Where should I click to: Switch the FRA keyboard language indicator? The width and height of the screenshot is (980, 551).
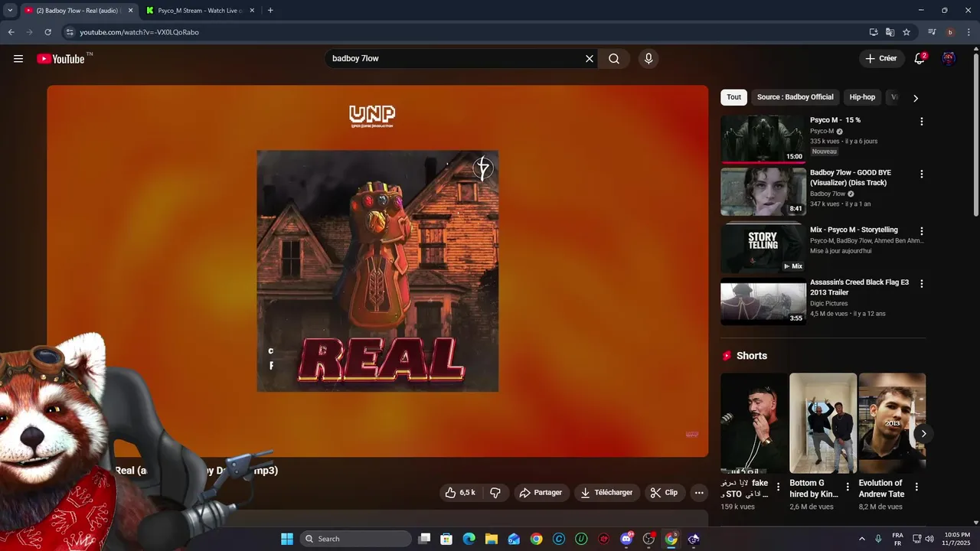pyautogui.click(x=897, y=539)
